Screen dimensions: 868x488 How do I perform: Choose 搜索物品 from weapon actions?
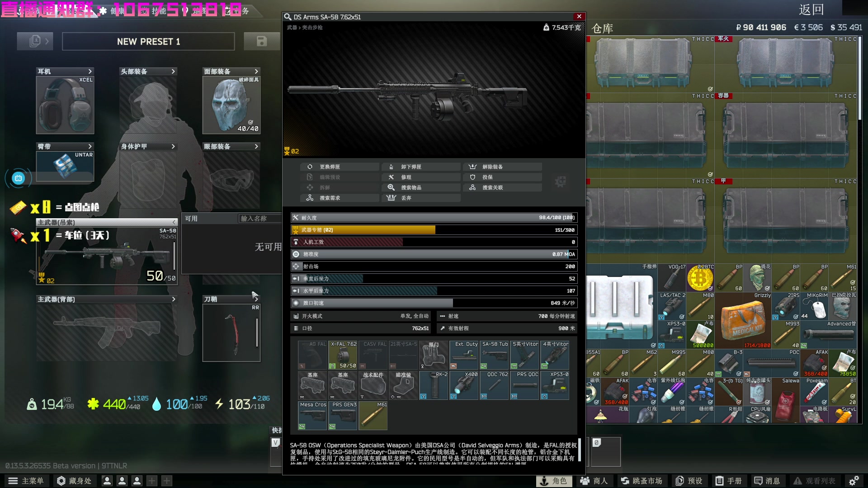[421, 188]
